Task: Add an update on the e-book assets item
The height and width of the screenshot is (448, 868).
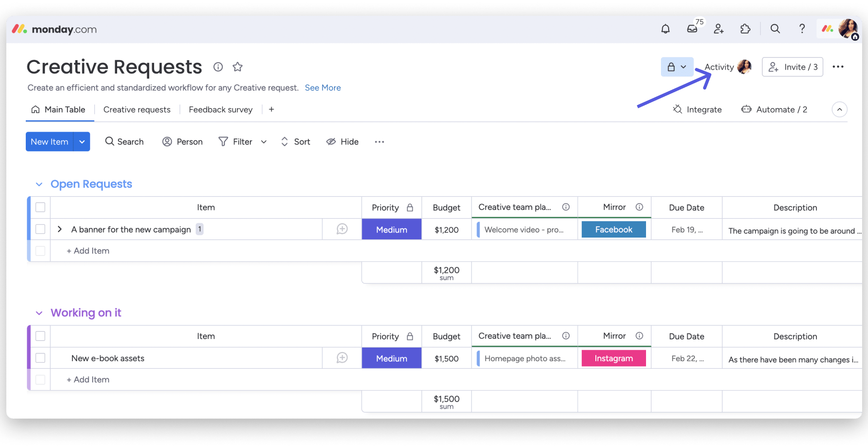Action: click(342, 357)
